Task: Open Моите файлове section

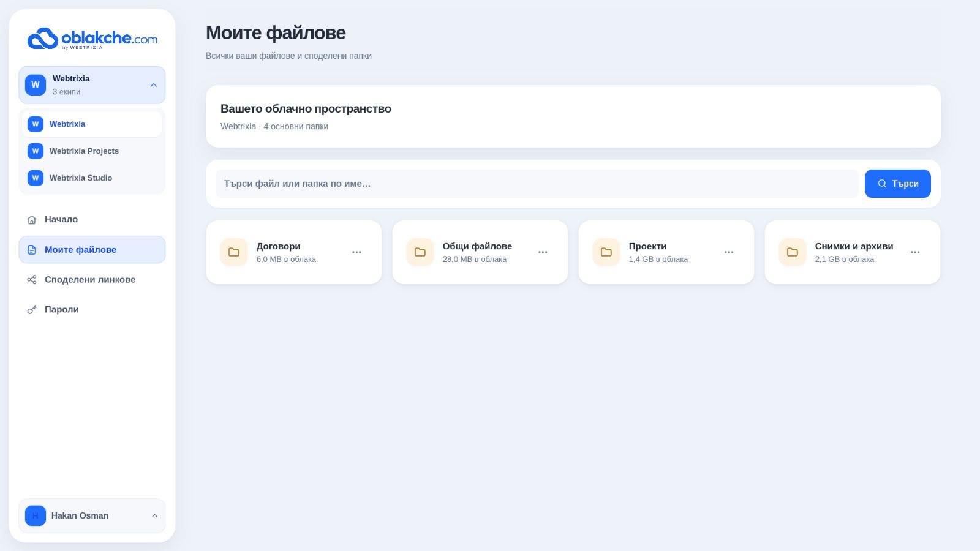Action: (x=92, y=250)
